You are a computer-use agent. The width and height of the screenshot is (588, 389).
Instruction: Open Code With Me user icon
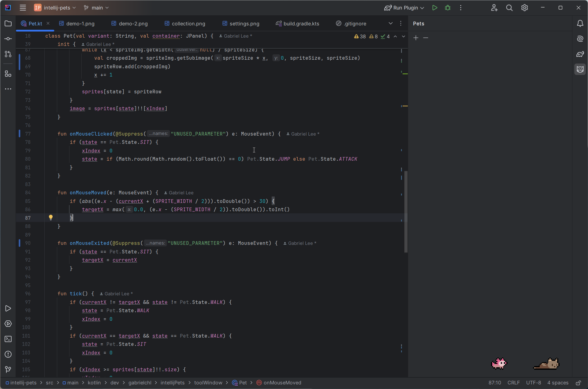(x=494, y=8)
